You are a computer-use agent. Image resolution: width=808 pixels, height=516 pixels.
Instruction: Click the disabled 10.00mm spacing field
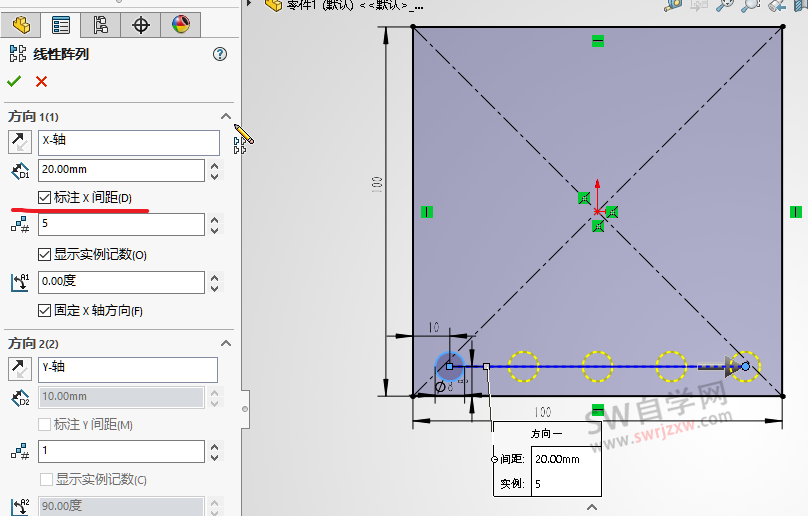pyautogui.click(x=121, y=397)
